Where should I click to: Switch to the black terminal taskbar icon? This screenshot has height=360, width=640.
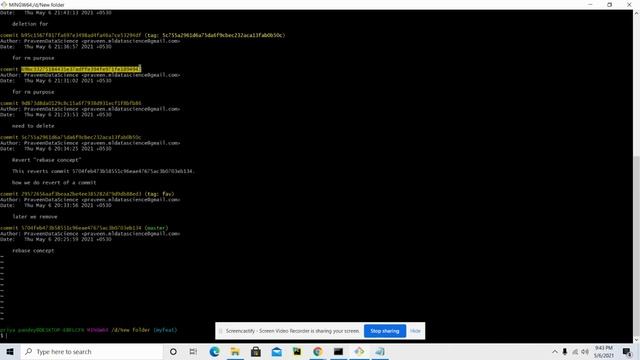[338, 351]
